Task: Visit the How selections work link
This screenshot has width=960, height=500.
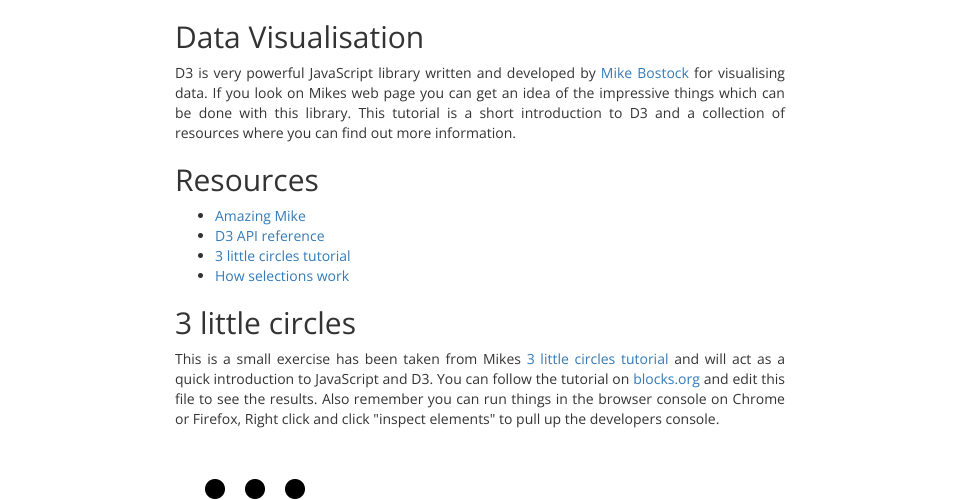Action: pyautogui.click(x=281, y=276)
